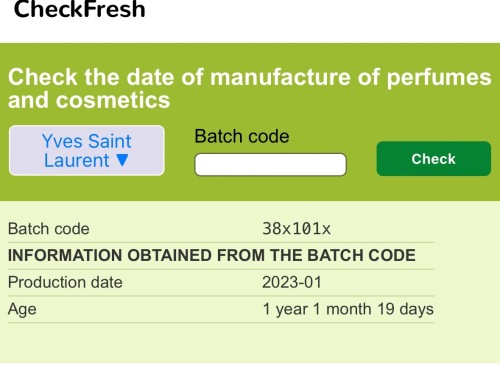Click the green Check button
The height and width of the screenshot is (384, 500).
pyautogui.click(x=434, y=159)
